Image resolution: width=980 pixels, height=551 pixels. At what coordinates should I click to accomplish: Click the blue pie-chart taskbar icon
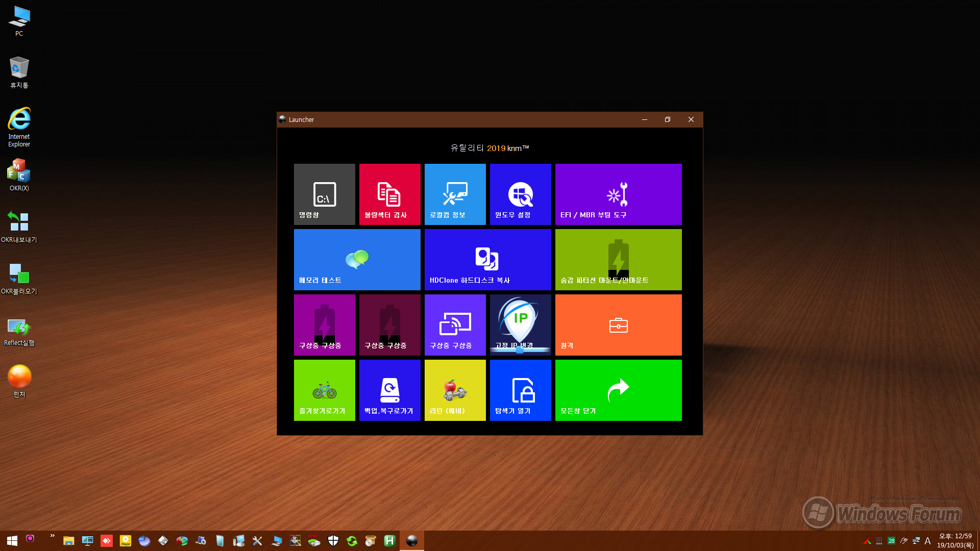point(144,541)
